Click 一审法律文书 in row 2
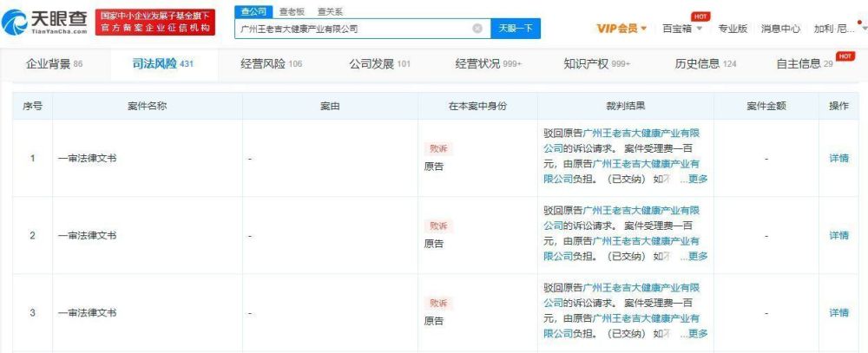The width and height of the screenshot is (868, 353). tap(87, 236)
